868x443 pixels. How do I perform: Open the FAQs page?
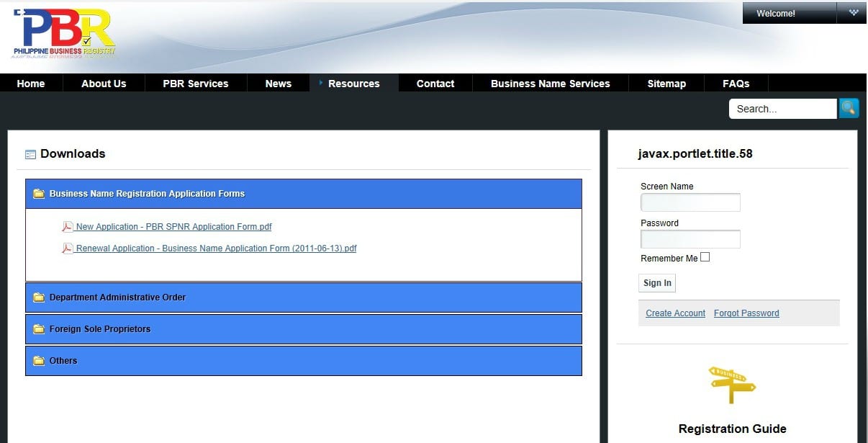pos(736,84)
